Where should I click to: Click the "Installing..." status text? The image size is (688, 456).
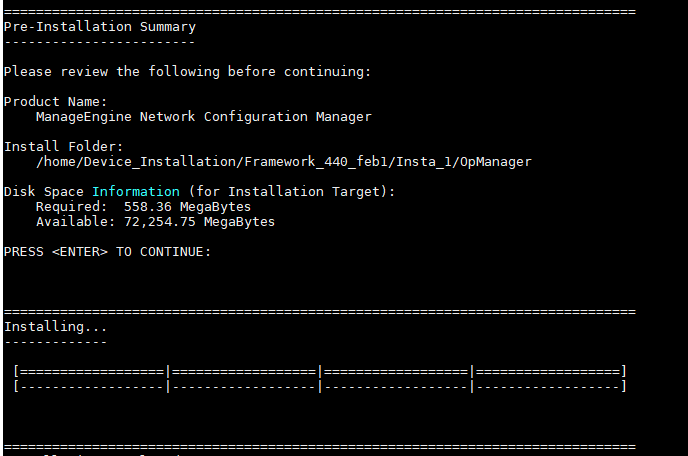[56, 327]
